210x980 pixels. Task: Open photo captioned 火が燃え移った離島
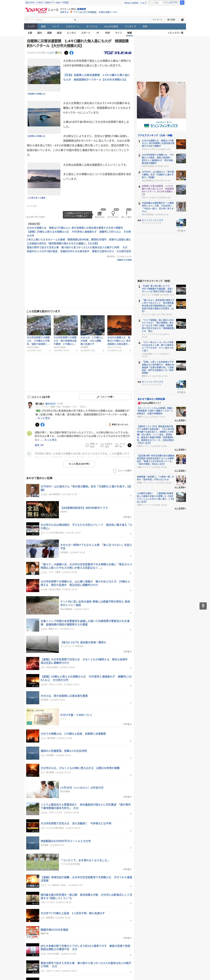[x=44, y=179]
